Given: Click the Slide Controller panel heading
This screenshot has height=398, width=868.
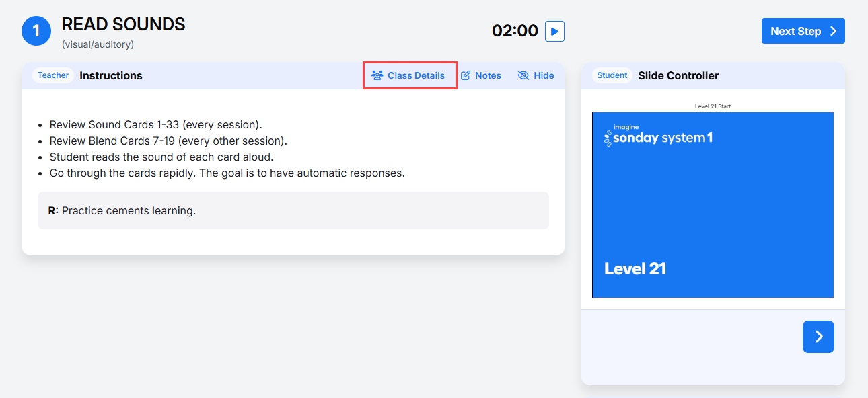Looking at the screenshot, I should [x=678, y=75].
